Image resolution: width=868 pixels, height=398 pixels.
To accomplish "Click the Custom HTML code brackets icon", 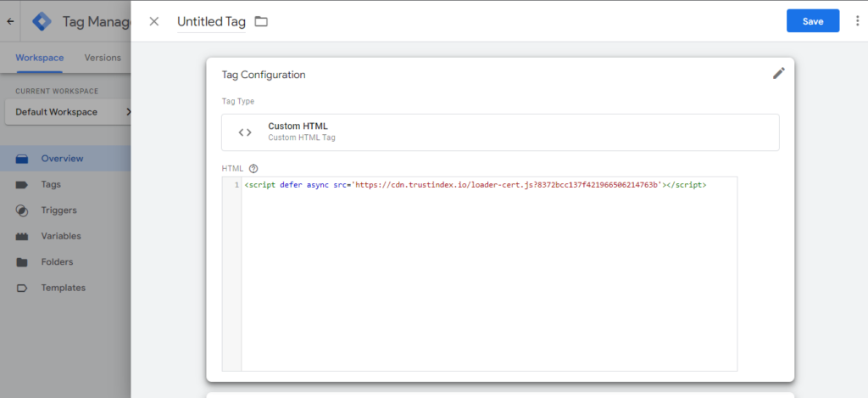I will tap(245, 132).
